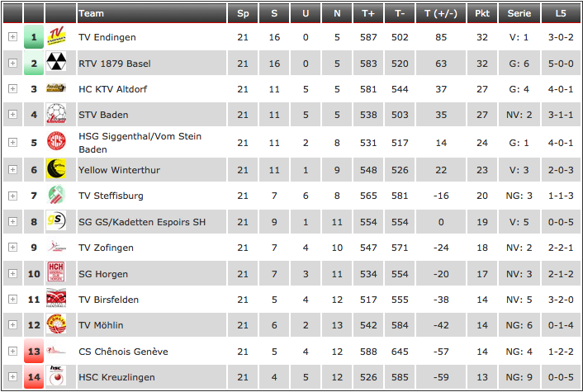Sort by T (+/-) goal difference header
Screen dimensions: 583x392
click(441, 13)
